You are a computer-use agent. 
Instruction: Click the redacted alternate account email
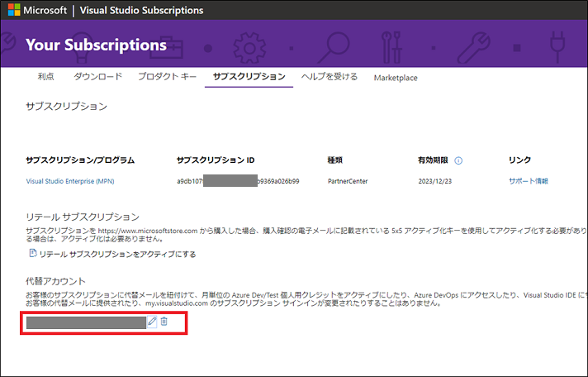tap(86, 322)
